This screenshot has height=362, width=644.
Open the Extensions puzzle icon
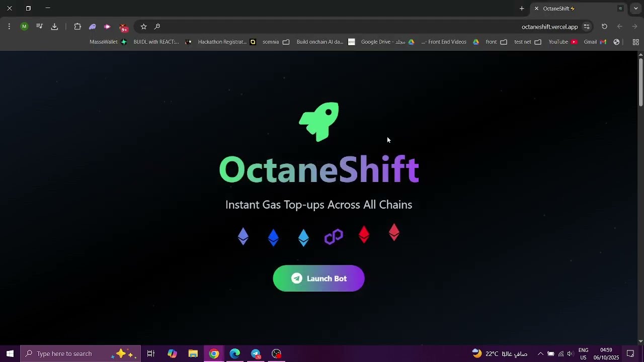pyautogui.click(x=77, y=27)
